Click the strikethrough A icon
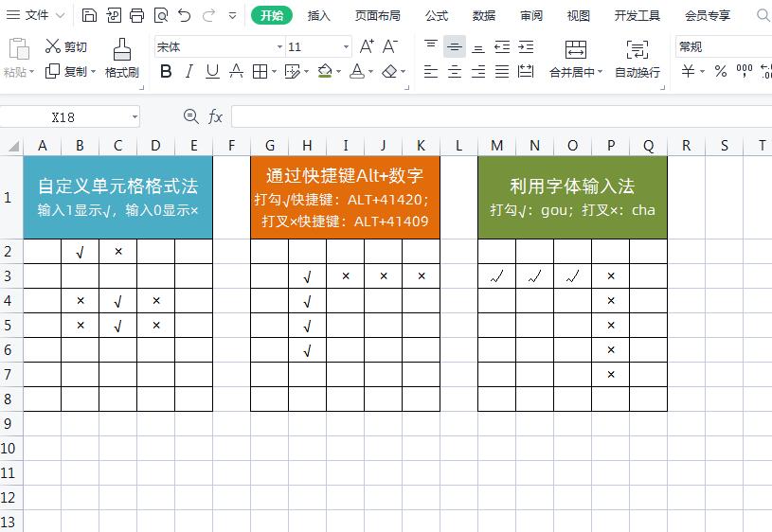 pyautogui.click(x=236, y=72)
